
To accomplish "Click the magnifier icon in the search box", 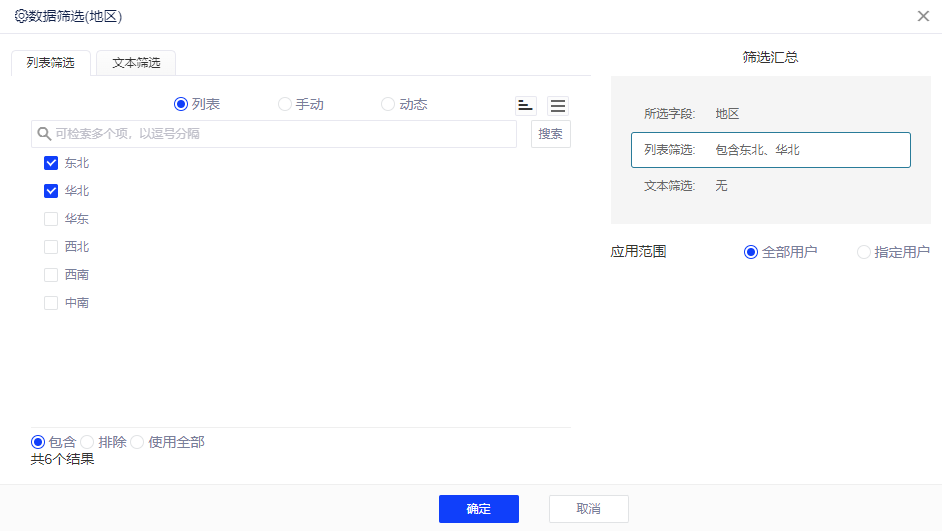I will [x=43, y=133].
